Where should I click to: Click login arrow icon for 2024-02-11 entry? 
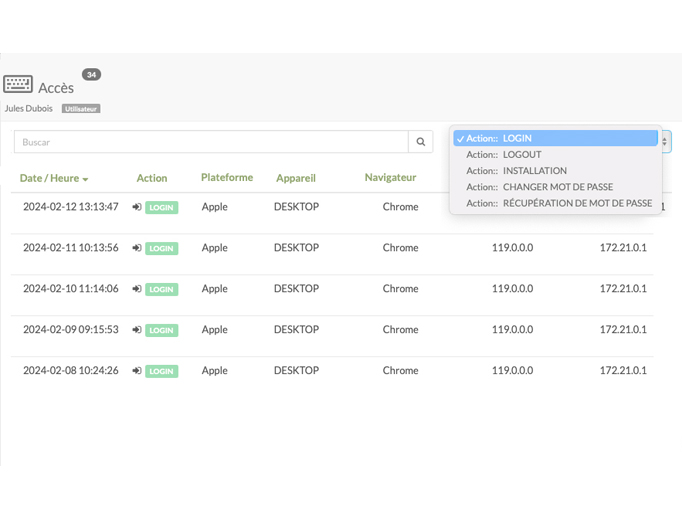(137, 248)
